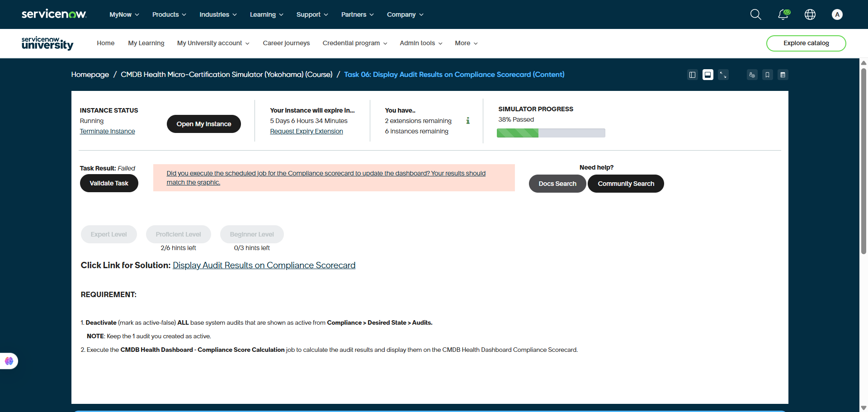
Task: Click the person-with-plus icon
Action: (752, 75)
